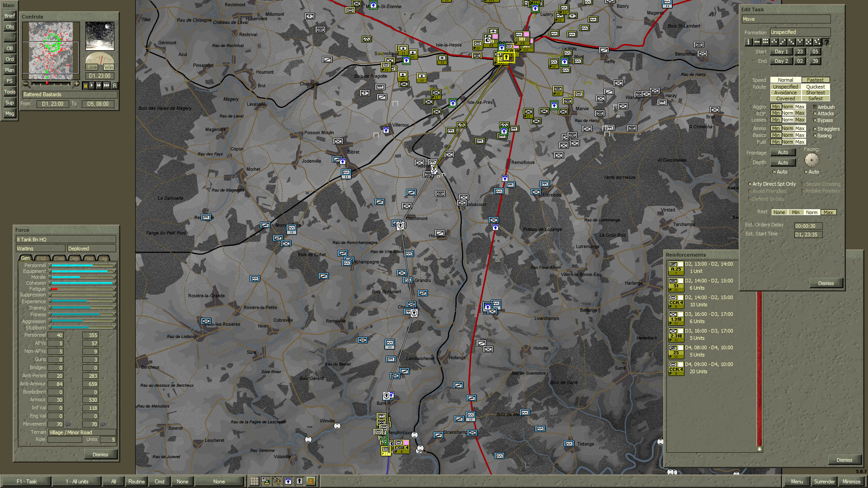
Task: Open the Routine filter dropdown
Action: tap(136, 481)
